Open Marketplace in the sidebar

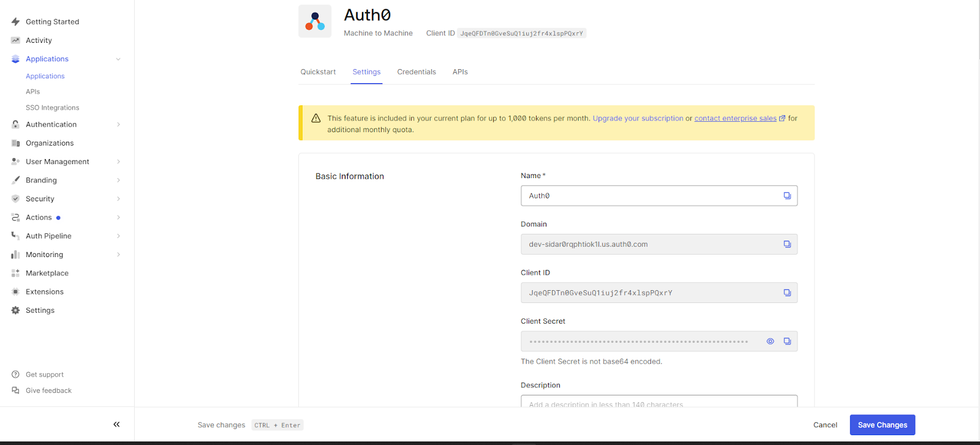pyautogui.click(x=47, y=273)
